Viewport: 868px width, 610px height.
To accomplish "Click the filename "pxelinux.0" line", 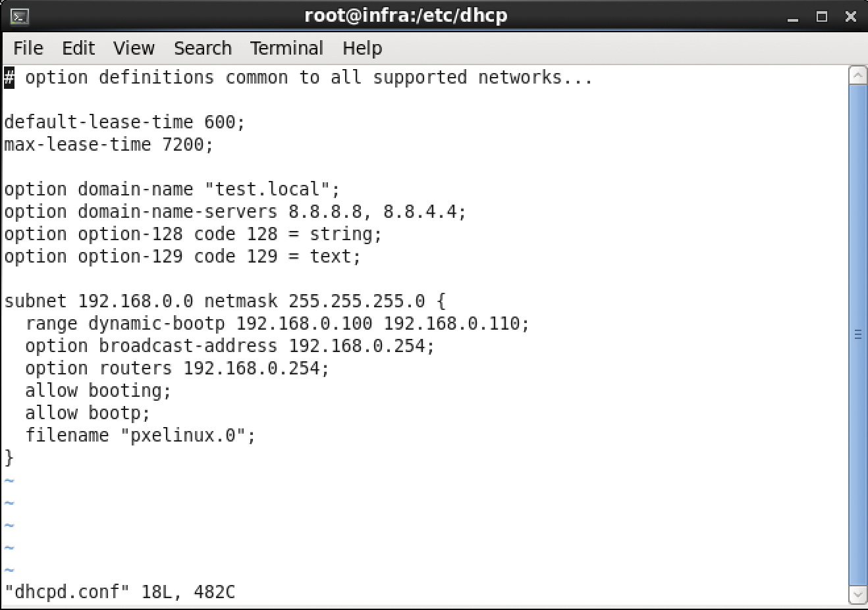I will click(140, 436).
